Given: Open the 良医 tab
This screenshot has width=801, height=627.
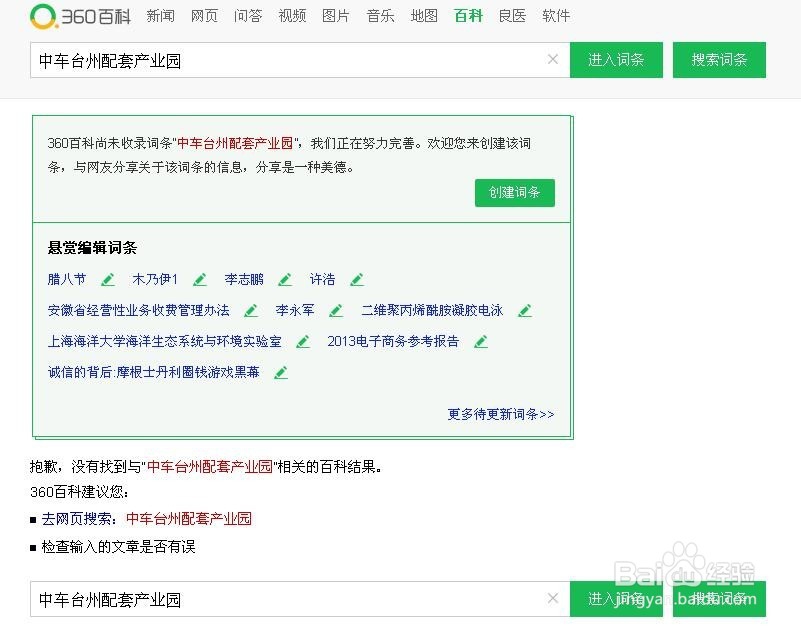Looking at the screenshot, I should [x=512, y=16].
